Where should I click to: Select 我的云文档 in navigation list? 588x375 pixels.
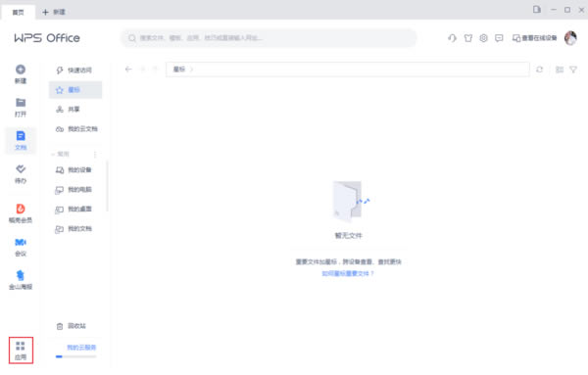[x=75, y=129]
